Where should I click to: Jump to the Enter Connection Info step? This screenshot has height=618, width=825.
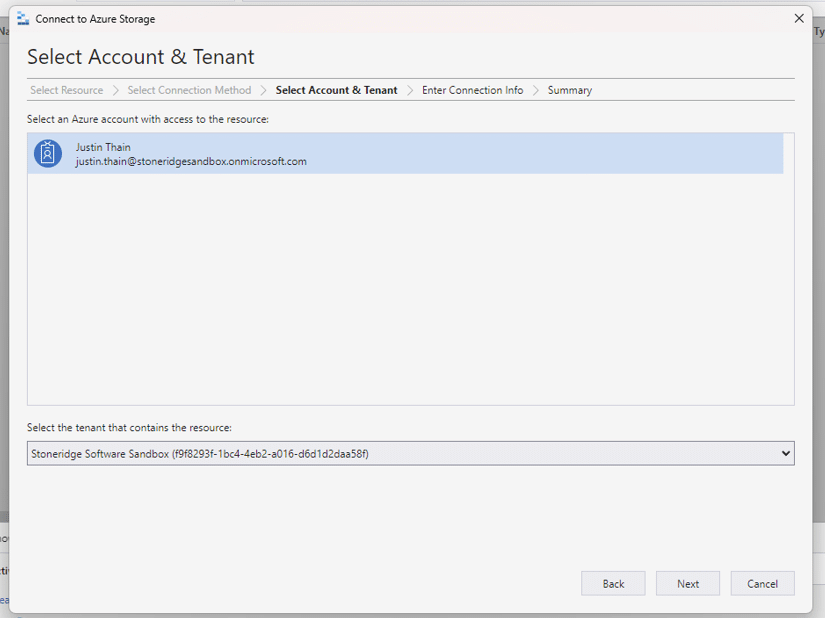point(472,90)
